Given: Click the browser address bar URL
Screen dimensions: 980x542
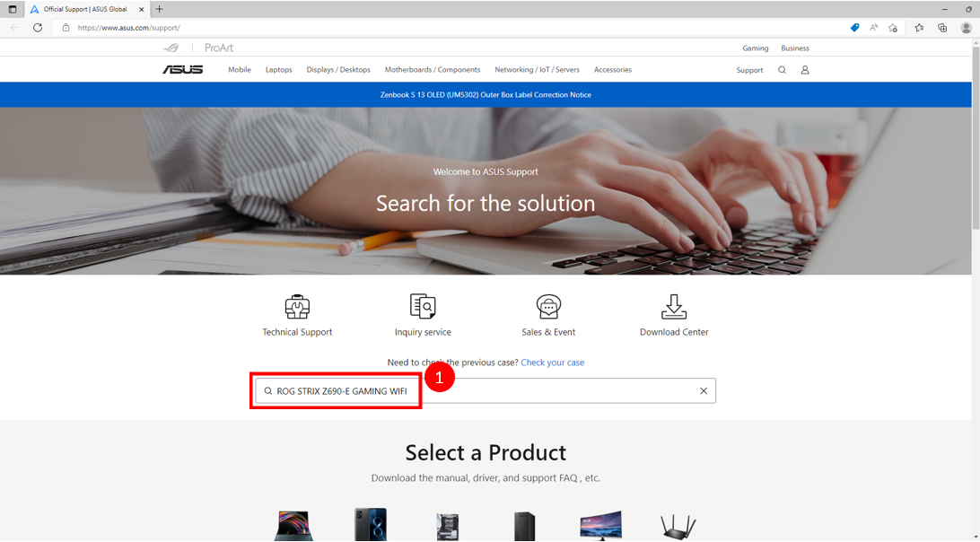Looking at the screenshot, I should pyautogui.click(x=128, y=28).
